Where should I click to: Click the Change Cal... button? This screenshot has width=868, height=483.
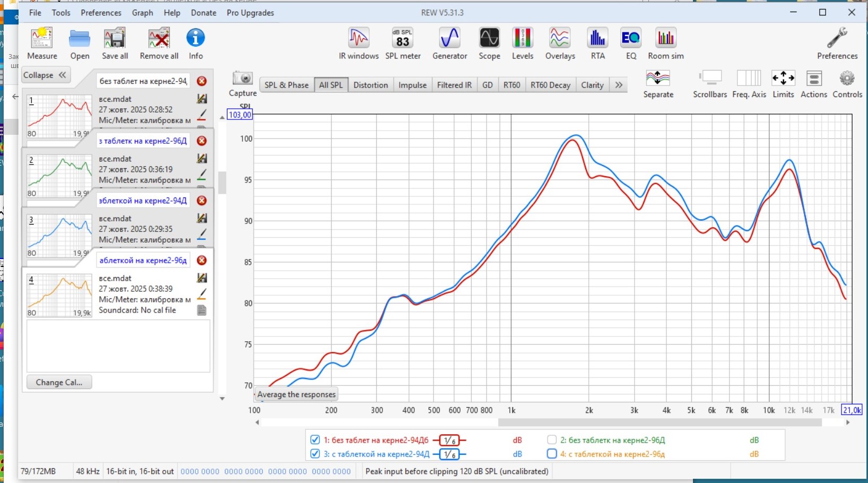pos(59,382)
